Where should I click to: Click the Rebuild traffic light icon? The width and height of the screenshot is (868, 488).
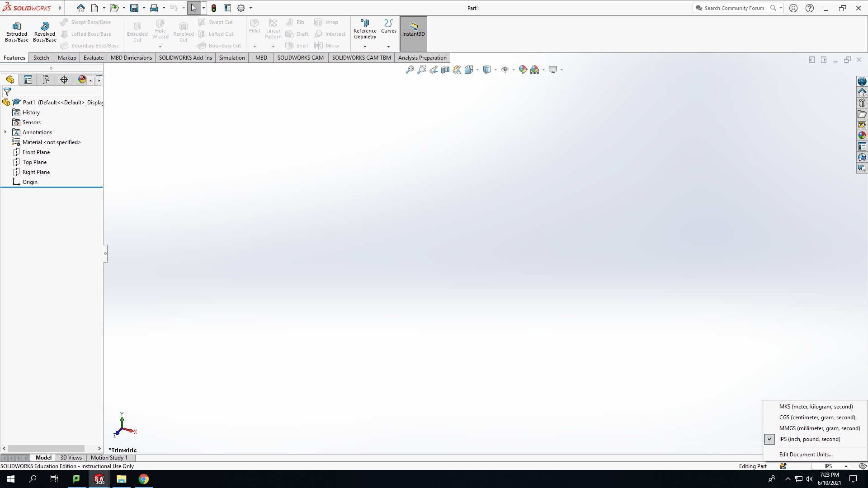click(x=214, y=8)
